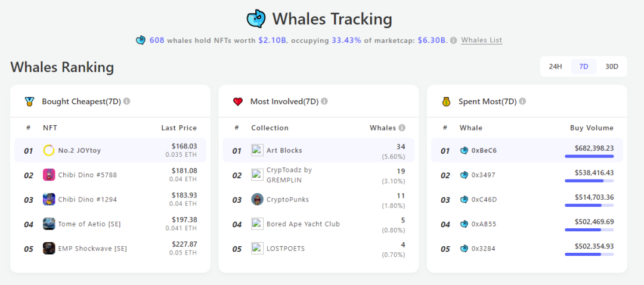Viewport: 644px width, 285px height.
Task: Click info icon next to Whales column
Action: click(402, 128)
